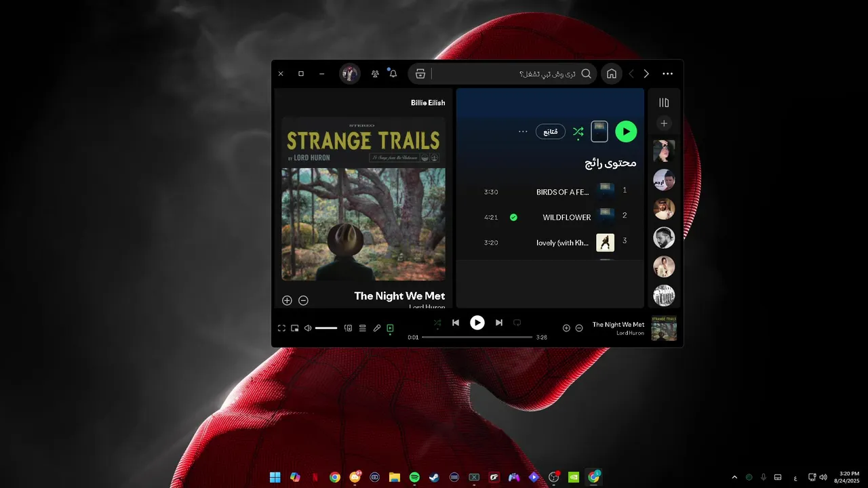
Task: Toggle the lyrics microphone icon
Action: tap(377, 328)
